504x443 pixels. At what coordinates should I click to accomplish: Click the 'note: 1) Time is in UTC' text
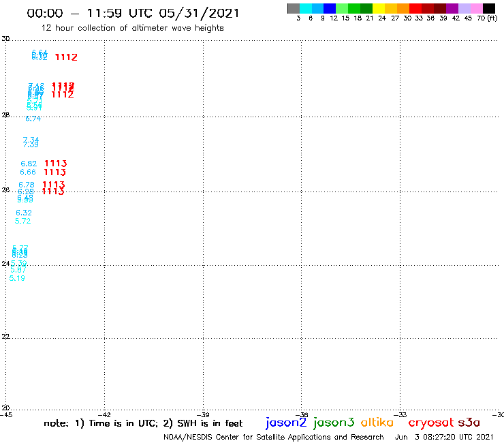click(x=101, y=423)
